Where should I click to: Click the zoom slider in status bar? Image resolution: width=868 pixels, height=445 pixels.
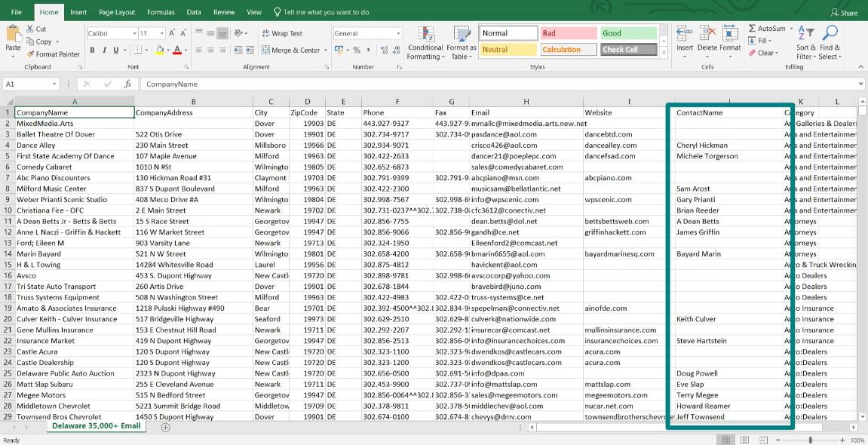(x=809, y=440)
